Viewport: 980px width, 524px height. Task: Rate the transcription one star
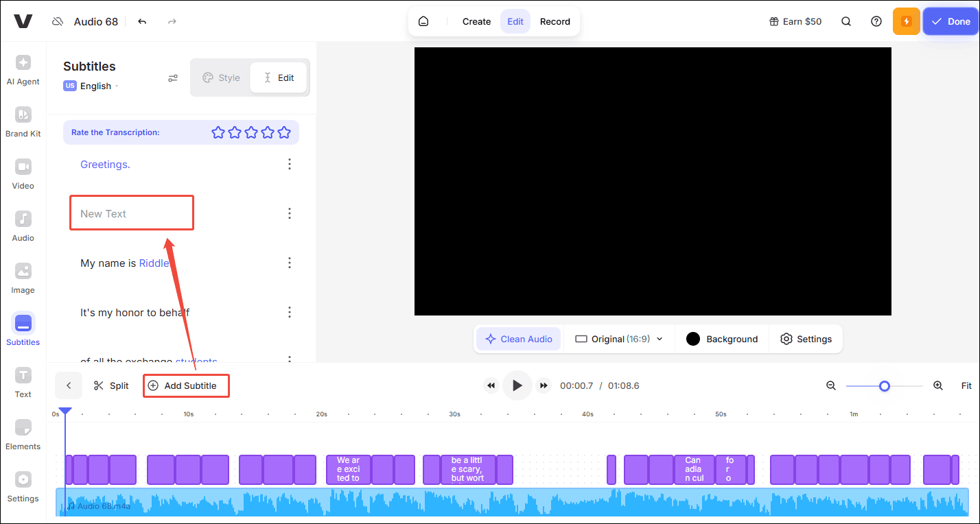218,132
